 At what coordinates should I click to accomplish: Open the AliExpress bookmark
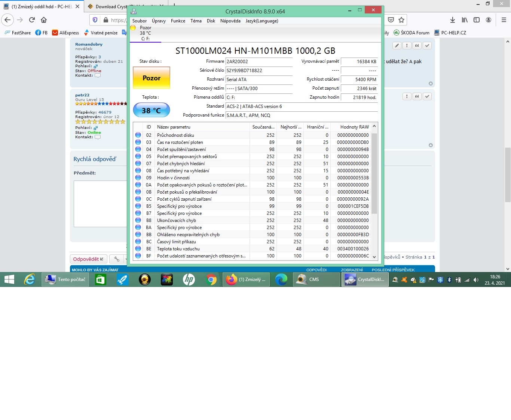(x=65, y=33)
